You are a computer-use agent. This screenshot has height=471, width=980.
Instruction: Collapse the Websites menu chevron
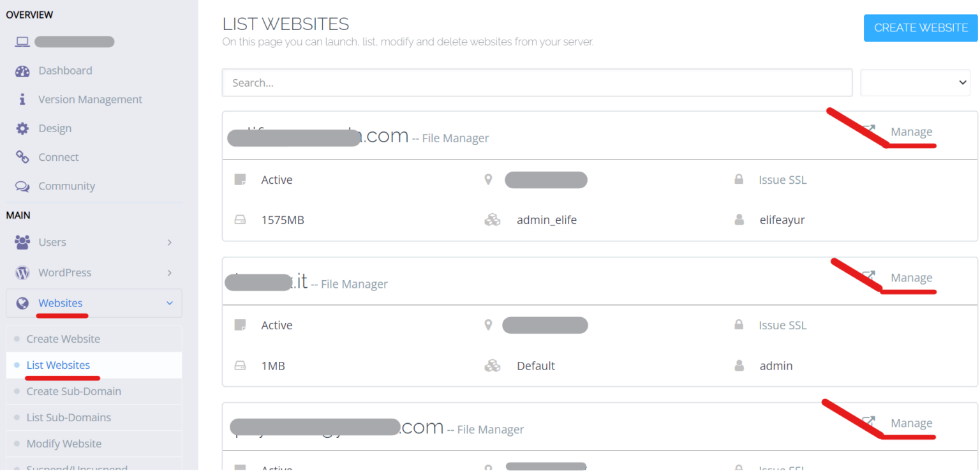point(169,303)
